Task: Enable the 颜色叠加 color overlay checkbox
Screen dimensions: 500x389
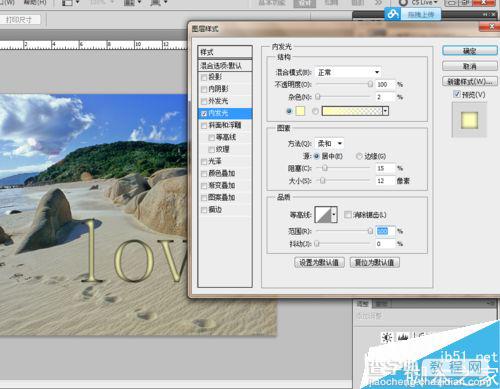Action: pyautogui.click(x=204, y=174)
